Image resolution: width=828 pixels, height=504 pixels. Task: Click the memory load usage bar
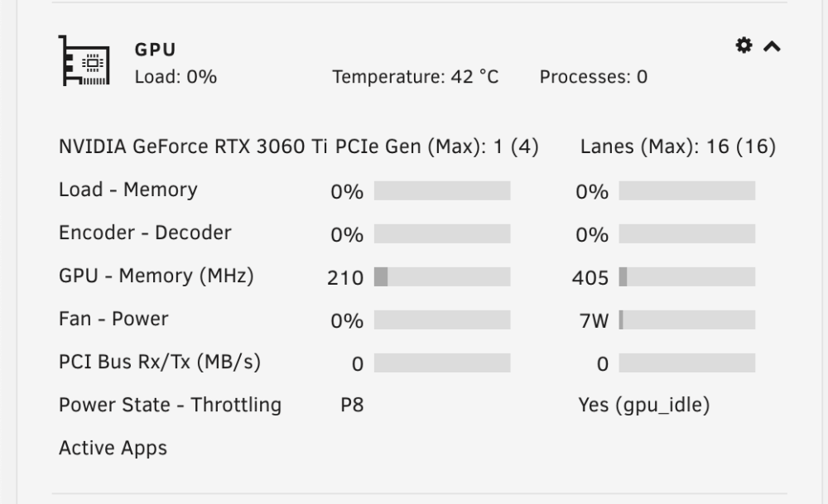[x=687, y=190]
